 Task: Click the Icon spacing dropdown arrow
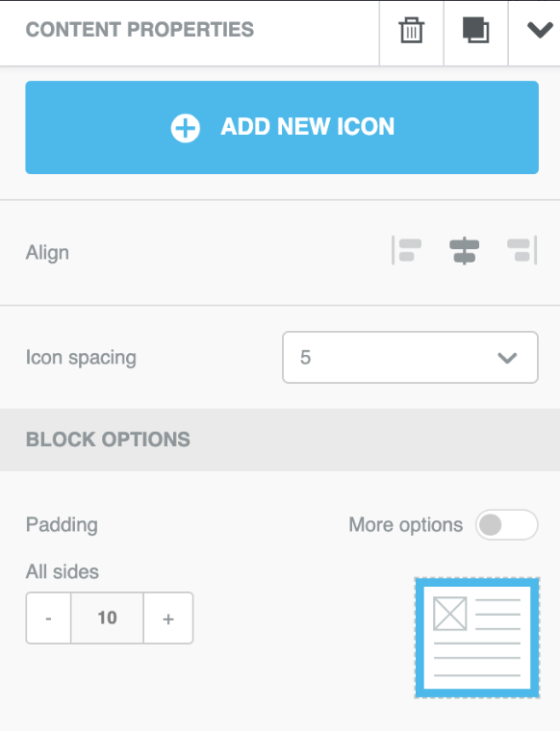point(507,358)
